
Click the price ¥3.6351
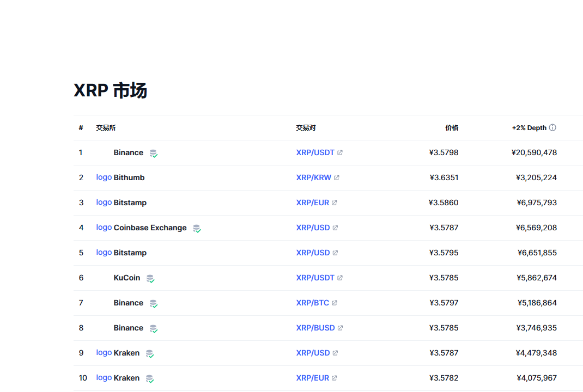tap(444, 177)
